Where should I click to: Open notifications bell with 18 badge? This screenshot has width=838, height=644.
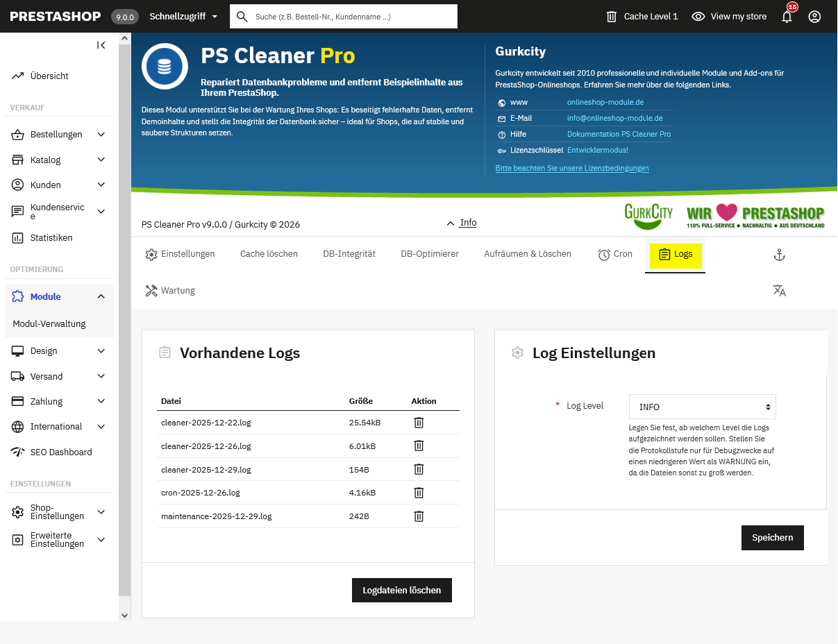[787, 15]
